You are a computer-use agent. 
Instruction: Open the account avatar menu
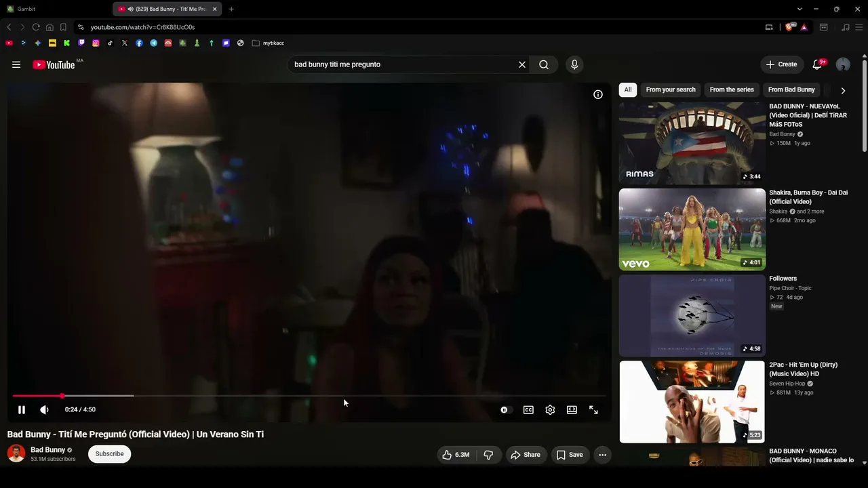coord(843,64)
